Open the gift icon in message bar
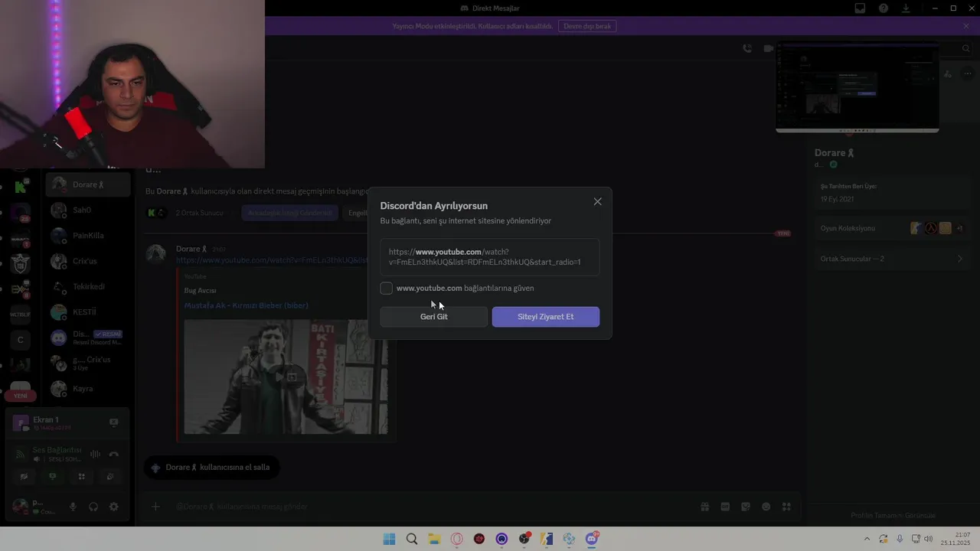Image resolution: width=980 pixels, height=551 pixels. pos(704,507)
